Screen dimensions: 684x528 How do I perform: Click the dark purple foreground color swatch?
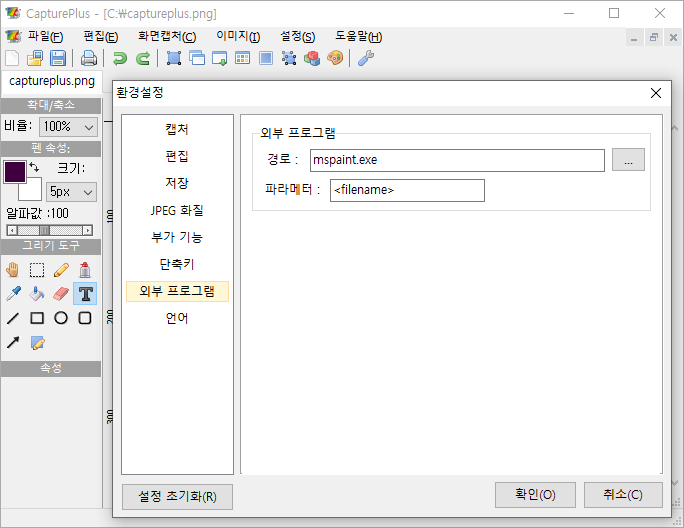[14, 172]
